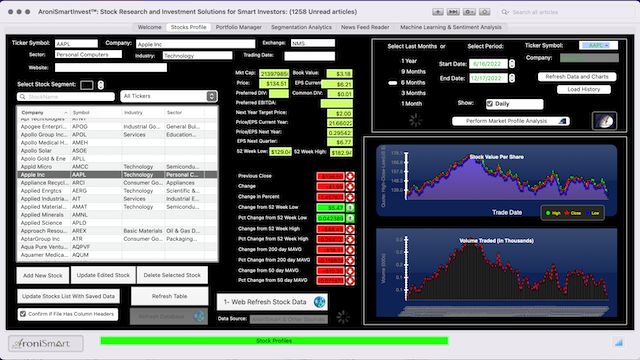Click the AroniSmart logo
This screenshot has height=360, width=640.
46,344
